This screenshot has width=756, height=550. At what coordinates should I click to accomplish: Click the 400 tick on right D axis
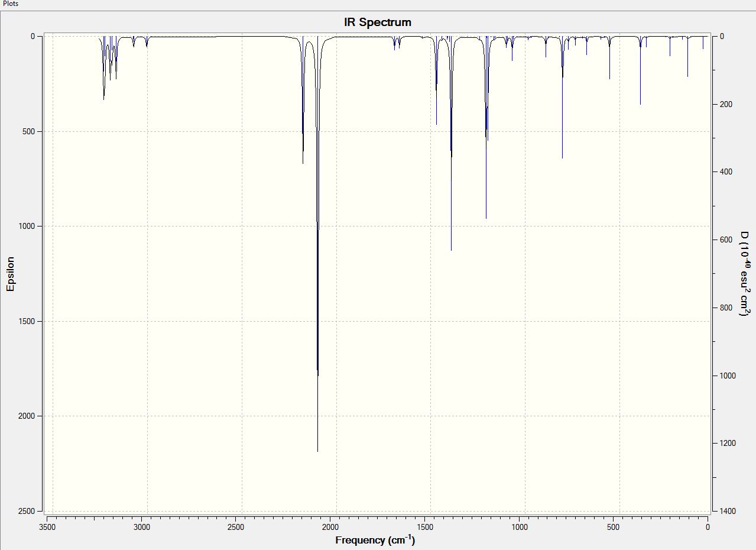pos(726,172)
